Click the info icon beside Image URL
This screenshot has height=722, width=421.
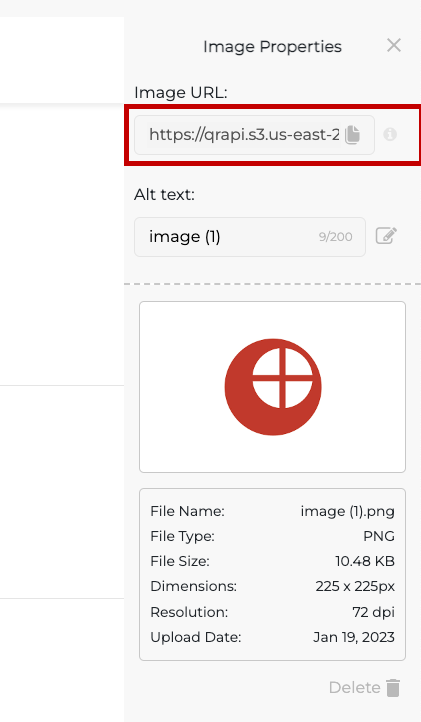pyautogui.click(x=390, y=134)
